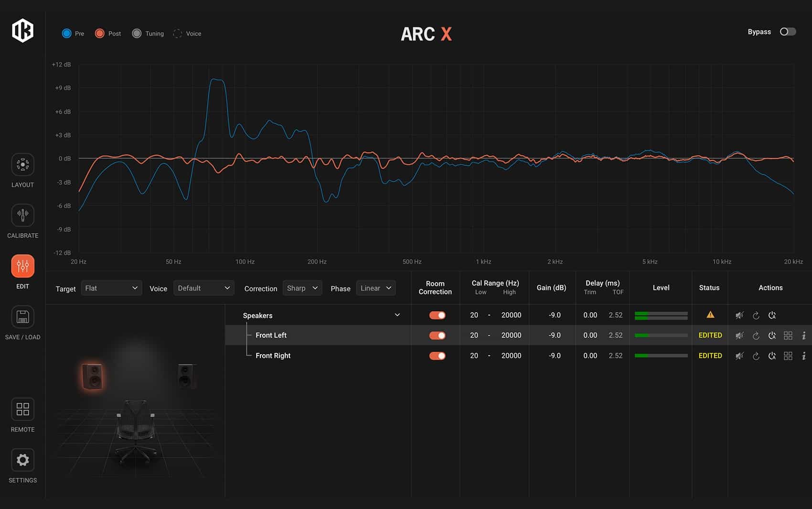Click Front Right EDITED status
812x509 pixels.
tap(710, 356)
